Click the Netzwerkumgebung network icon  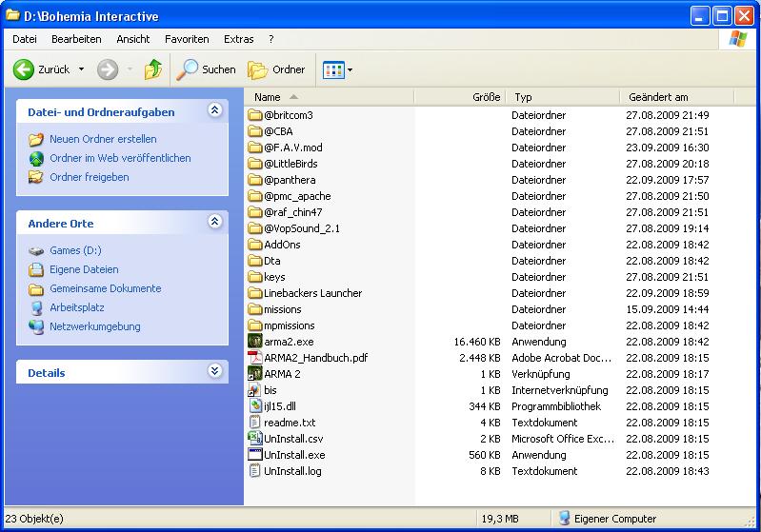pyautogui.click(x=36, y=326)
